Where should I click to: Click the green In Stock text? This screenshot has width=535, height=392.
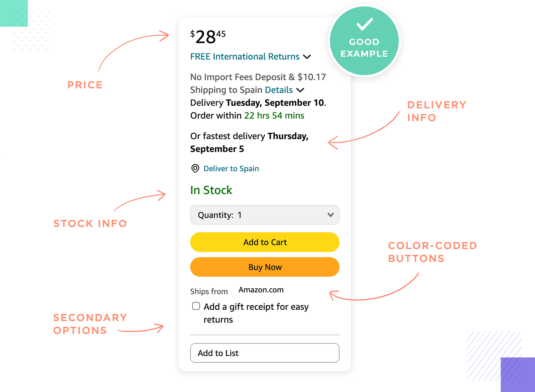[211, 190]
